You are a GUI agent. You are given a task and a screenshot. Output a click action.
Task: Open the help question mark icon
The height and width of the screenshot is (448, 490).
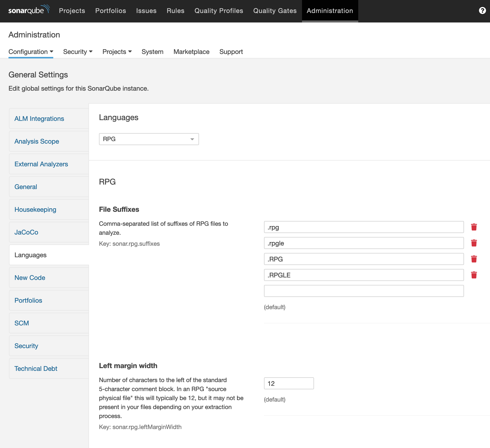pyautogui.click(x=482, y=11)
